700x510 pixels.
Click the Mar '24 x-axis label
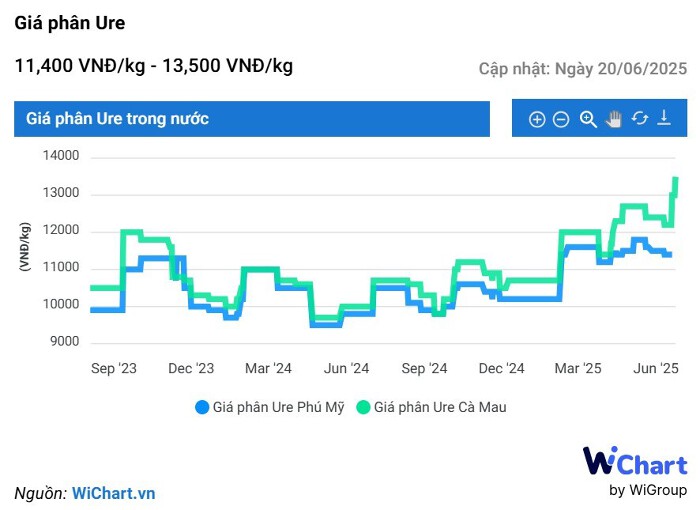[269, 369]
